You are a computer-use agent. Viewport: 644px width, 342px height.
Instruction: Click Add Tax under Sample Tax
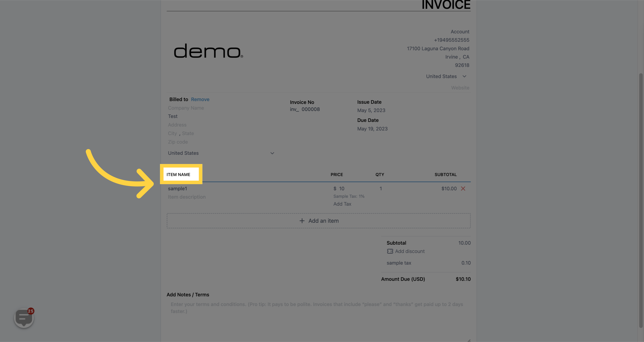(x=342, y=204)
